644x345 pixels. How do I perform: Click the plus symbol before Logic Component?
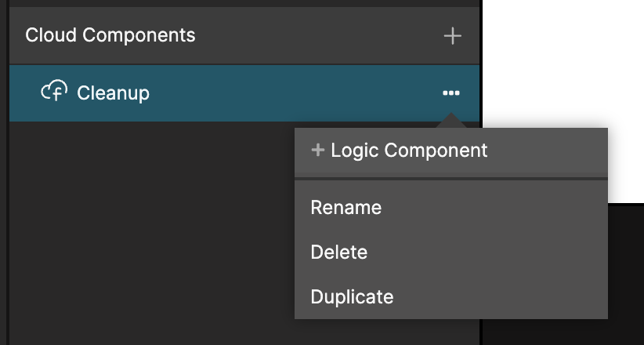[317, 150]
